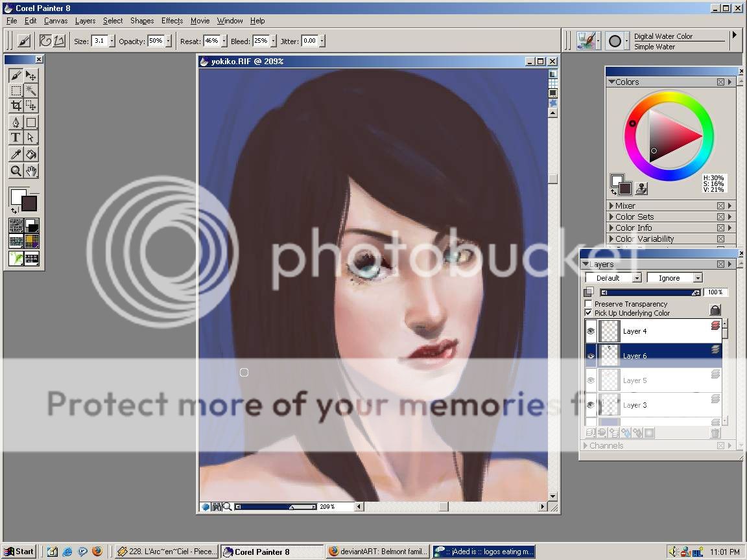Select the Rectangular Shape tool
This screenshot has width=747, height=560.
(x=31, y=122)
